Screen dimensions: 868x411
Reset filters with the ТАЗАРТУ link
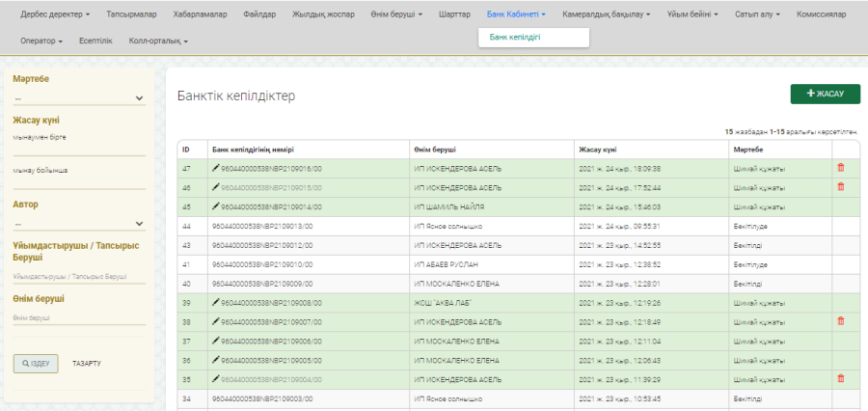coord(87,364)
